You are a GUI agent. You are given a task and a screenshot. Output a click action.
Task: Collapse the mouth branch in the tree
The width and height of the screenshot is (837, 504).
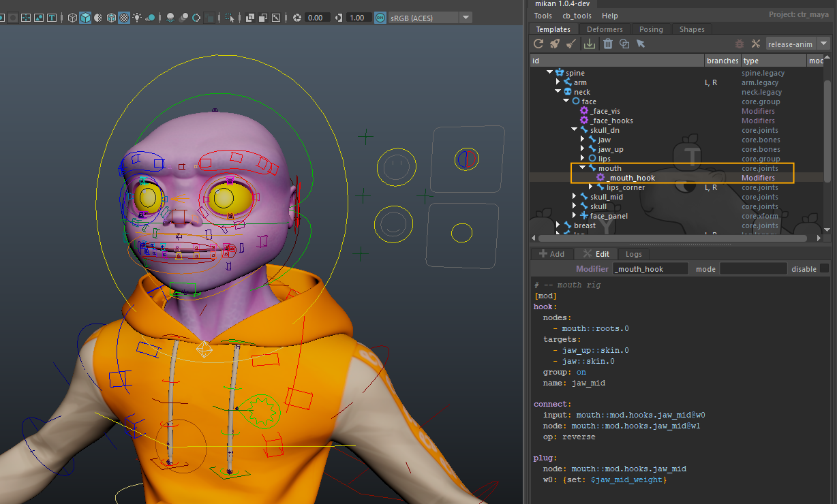click(583, 168)
